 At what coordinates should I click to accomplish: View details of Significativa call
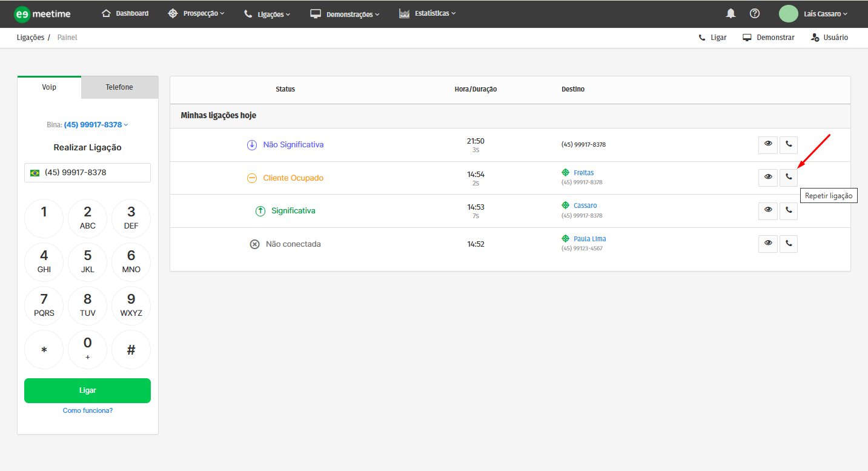click(x=767, y=210)
